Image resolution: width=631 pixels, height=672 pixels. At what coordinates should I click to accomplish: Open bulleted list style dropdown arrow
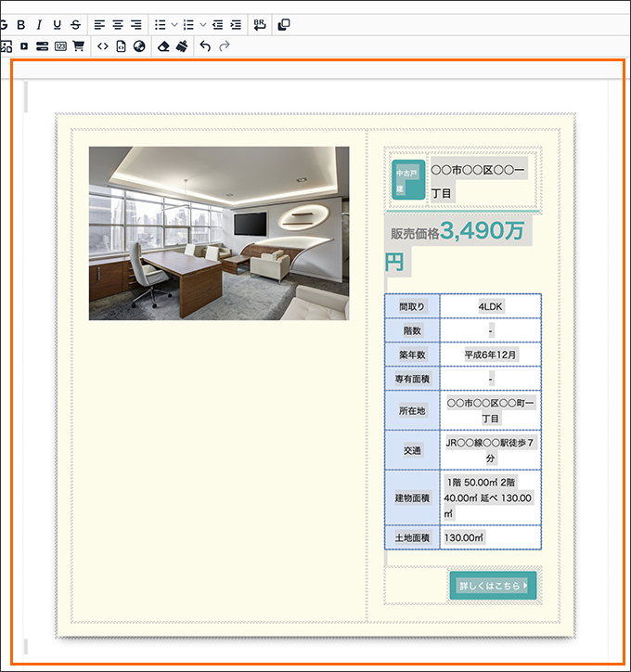pos(174,25)
